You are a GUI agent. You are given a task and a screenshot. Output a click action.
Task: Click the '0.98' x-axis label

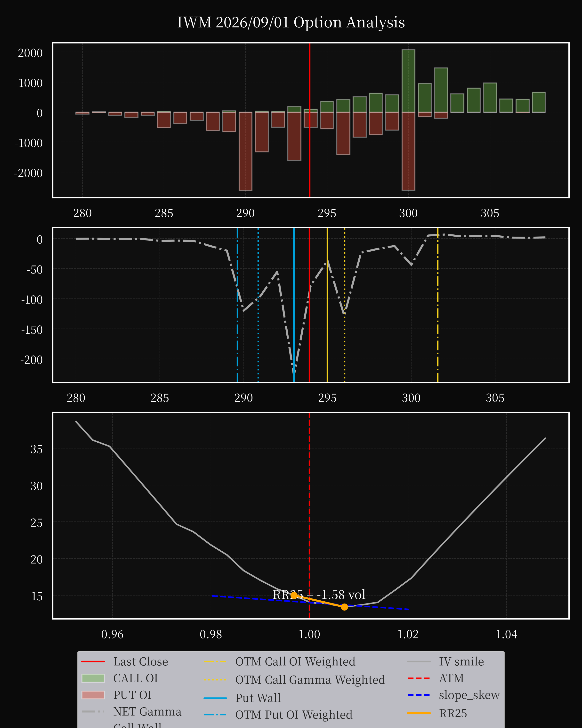coord(211,635)
